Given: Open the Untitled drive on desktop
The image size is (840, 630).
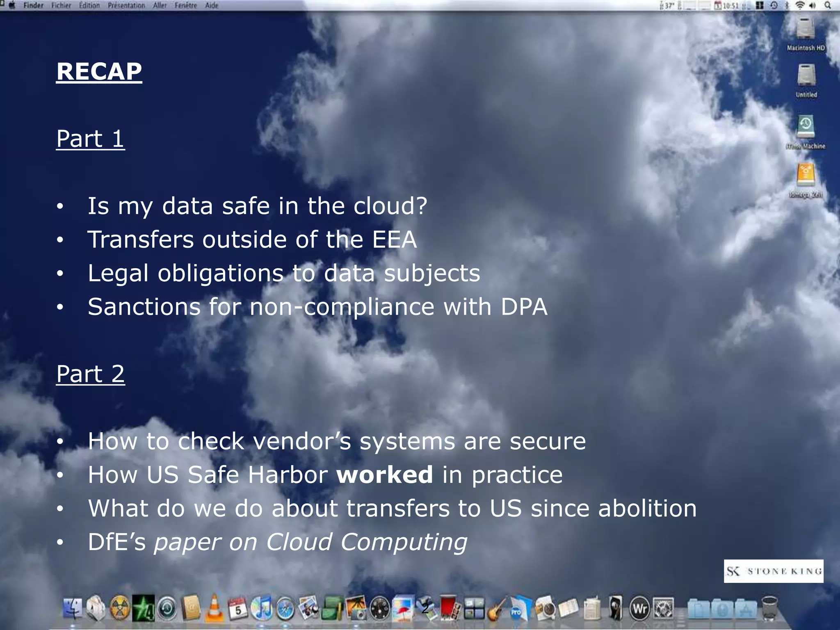Looking at the screenshot, I should click(806, 81).
